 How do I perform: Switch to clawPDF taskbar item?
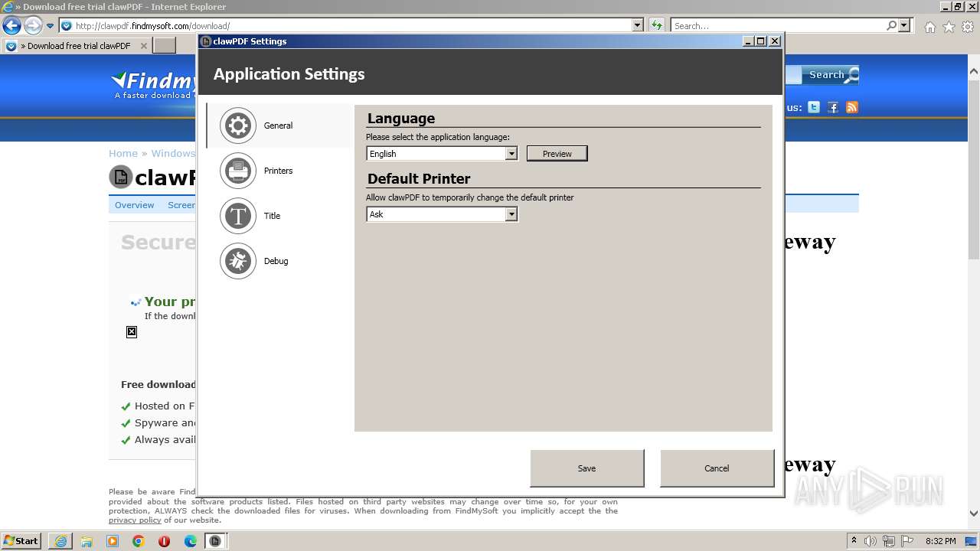pyautogui.click(x=217, y=541)
